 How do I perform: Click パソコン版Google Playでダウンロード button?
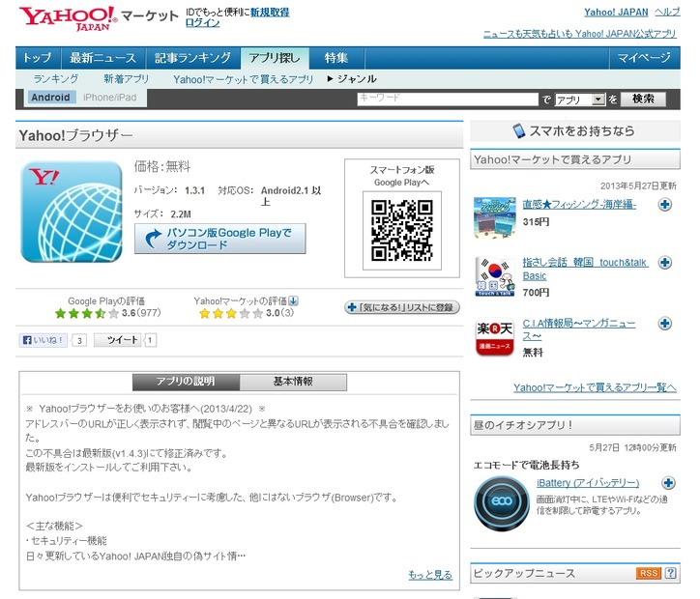[220, 239]
